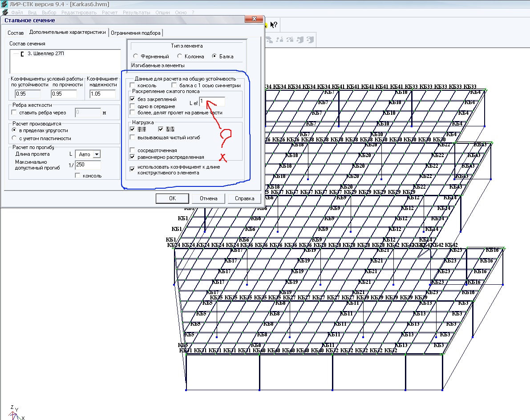Uncheck 'равномерно распределенная' load option
Screen dimensions: 530x420
point(133,157)
